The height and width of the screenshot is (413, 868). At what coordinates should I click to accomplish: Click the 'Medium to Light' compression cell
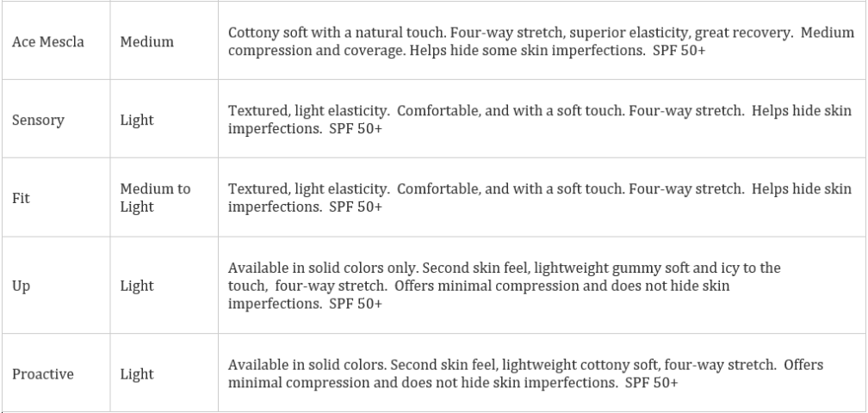click(x=155, y=197)
